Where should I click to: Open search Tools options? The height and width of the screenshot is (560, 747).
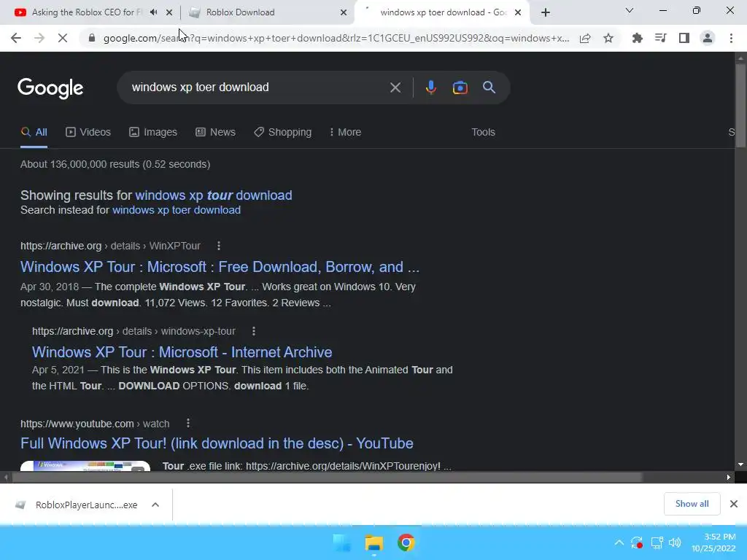(483, 132)
